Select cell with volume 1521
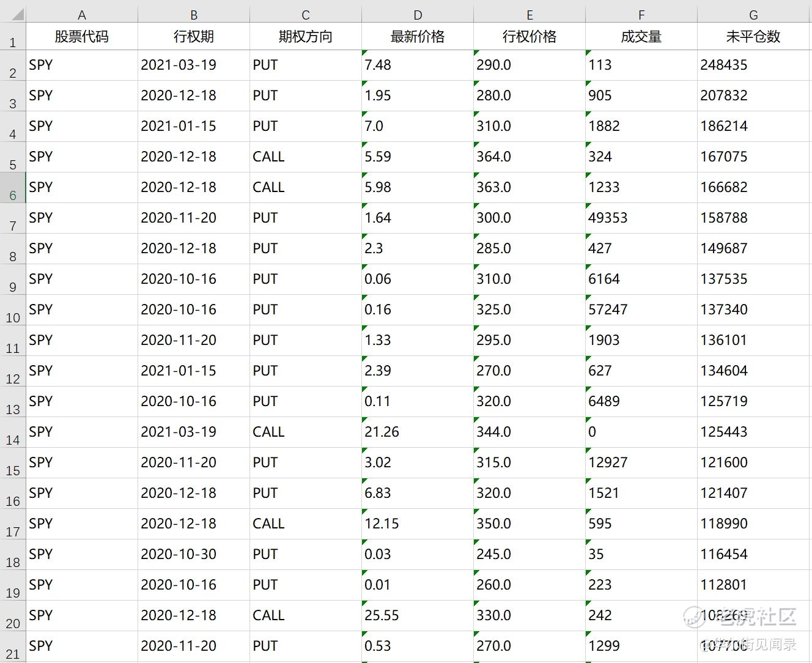The image size is (812, 663). 641,494
